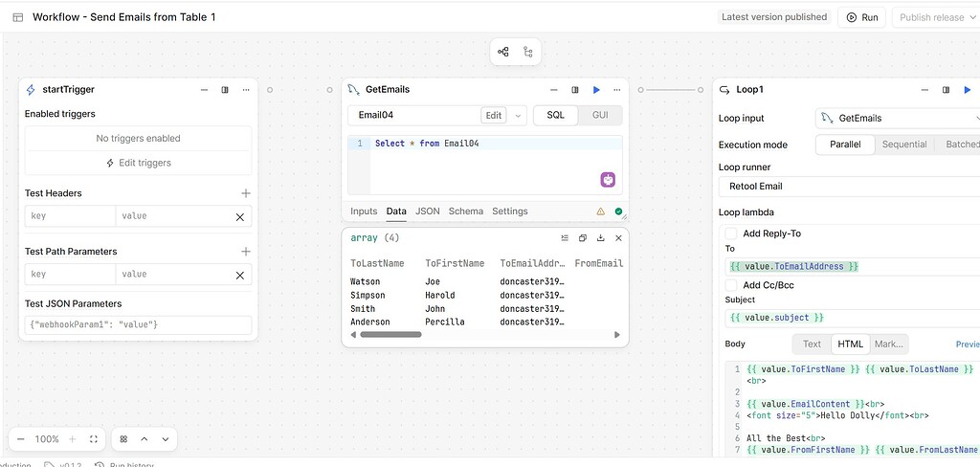
Task: Click the Subject field with value.subject
Action: pos(853,318)
